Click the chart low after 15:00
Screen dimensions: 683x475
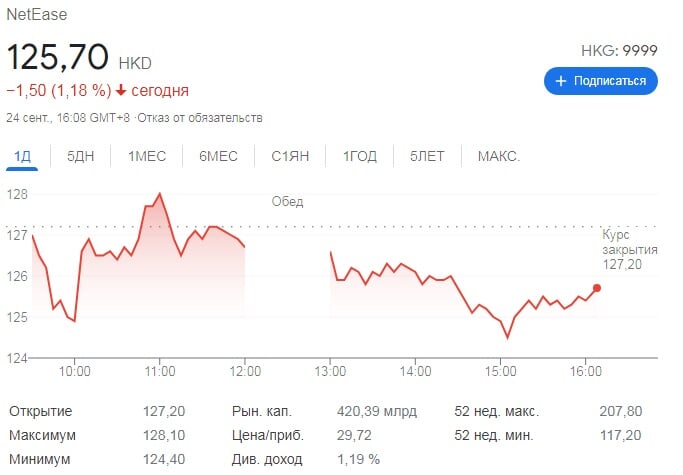pos(507,337)
